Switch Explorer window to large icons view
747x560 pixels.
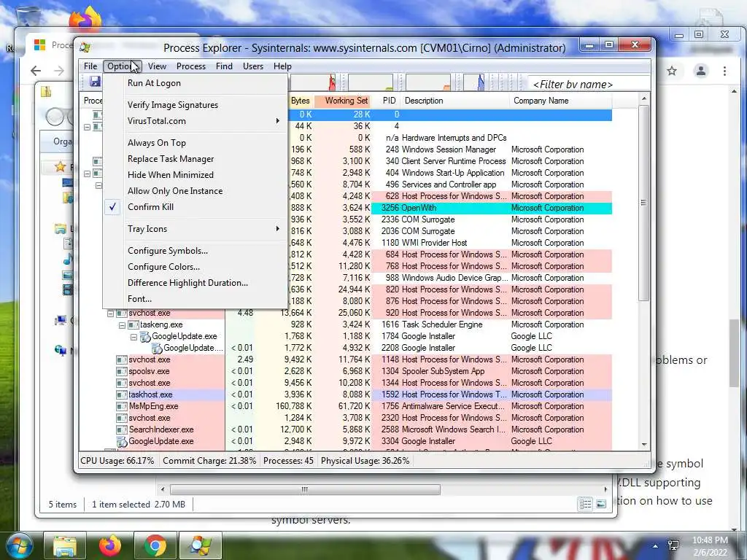pyautogui.click(x=601, y=504)
